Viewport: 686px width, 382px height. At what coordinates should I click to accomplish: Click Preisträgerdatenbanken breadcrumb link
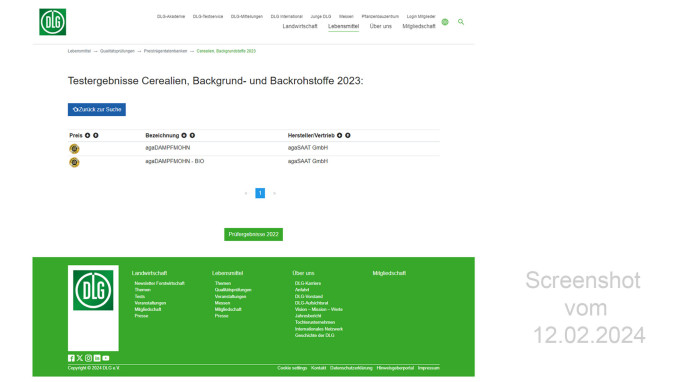click(x=165, y=51)
